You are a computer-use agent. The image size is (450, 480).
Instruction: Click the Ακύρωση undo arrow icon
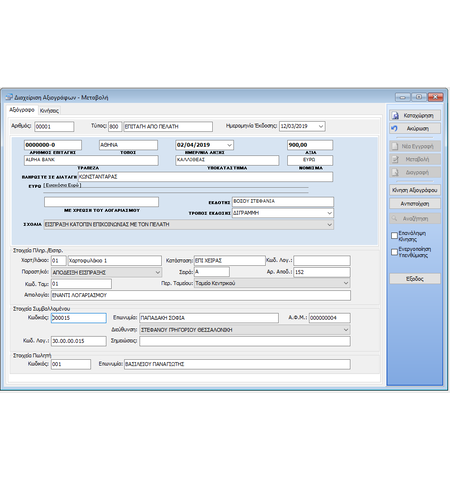click(395, 128)
